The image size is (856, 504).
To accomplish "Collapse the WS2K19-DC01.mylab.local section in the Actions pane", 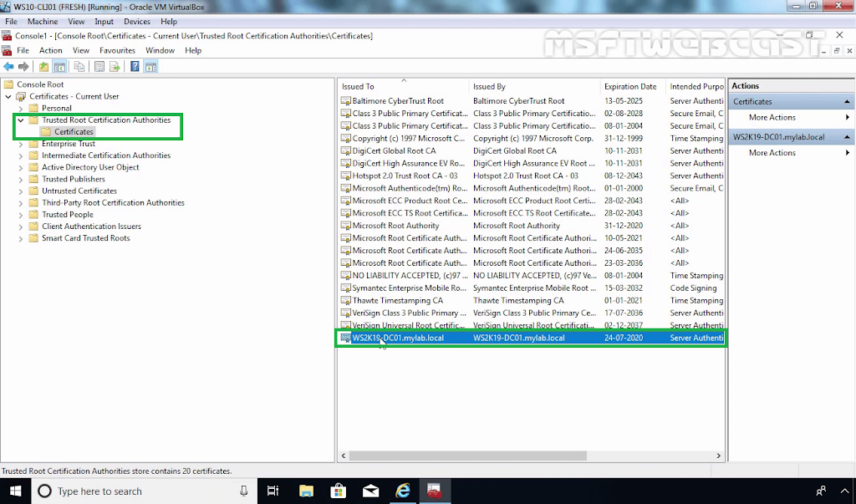I will click(847, 137).
